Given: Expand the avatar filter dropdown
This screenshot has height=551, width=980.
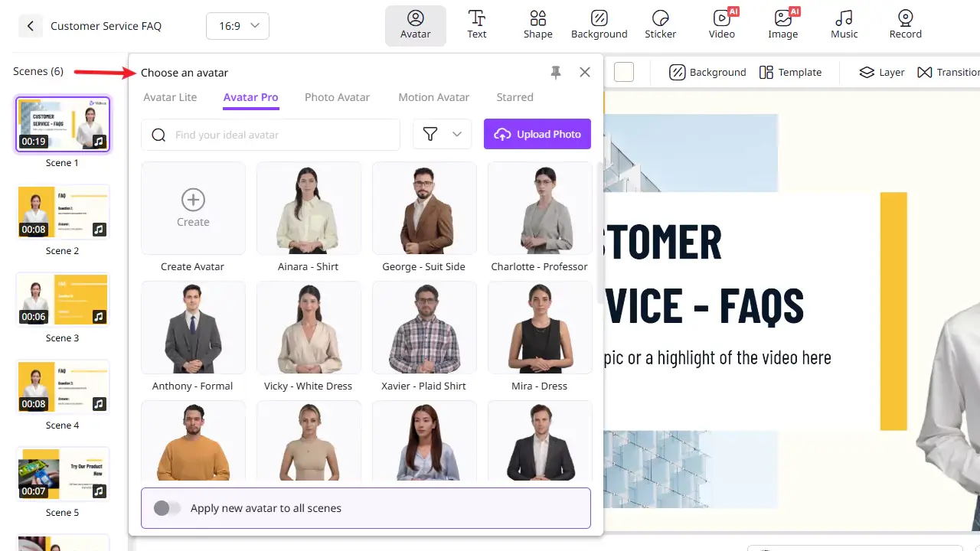Looking at the screenshot, I should 442,135.
